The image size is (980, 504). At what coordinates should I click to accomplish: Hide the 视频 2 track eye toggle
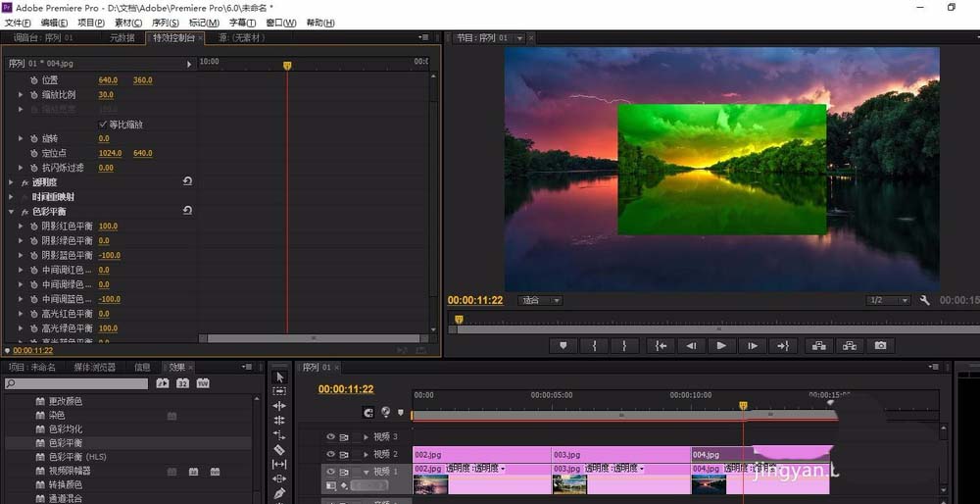pyautogui.click(x=330, y=454)
